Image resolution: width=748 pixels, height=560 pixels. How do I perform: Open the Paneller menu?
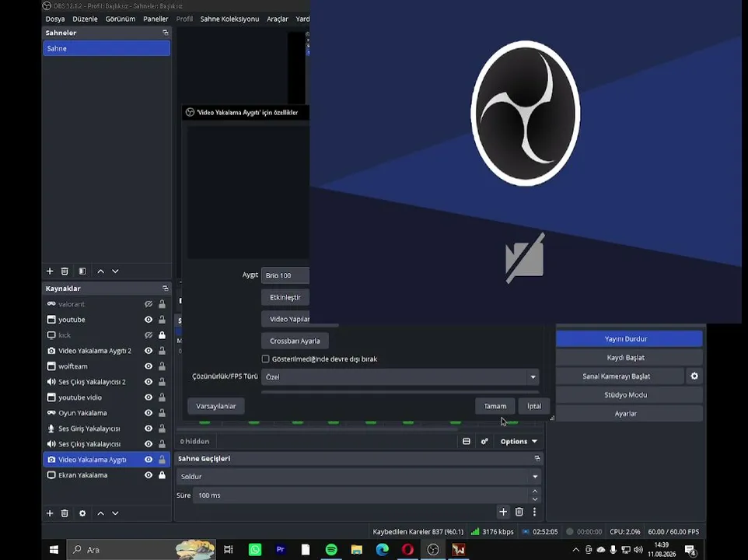[x=156, y=19]
